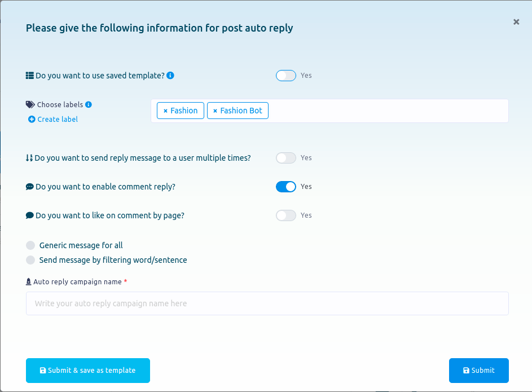Image resolution: width=532 pixels, height=392 pixels.
Task: Disable the enable comment reply switch
Action: pyautogui.click(x=285, y=187)
